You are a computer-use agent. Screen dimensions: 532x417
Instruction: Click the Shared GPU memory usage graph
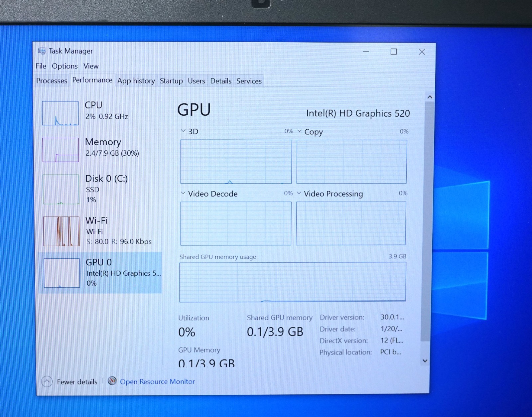coord(293,282)
